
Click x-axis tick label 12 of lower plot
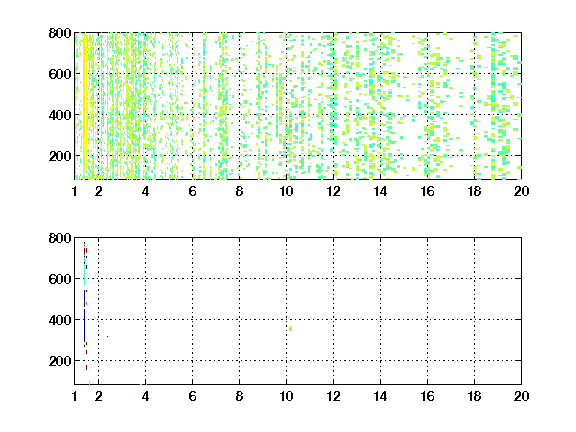tap(334, 396)
